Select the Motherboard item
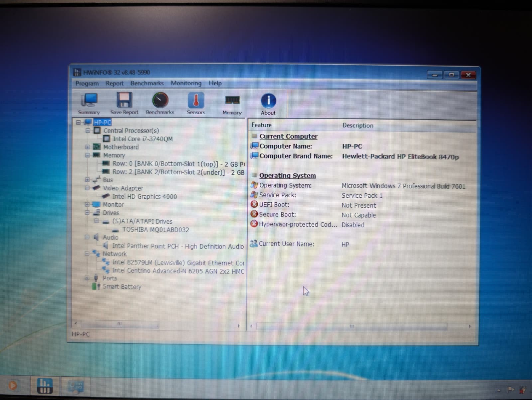This screenshot has height=400, width=532. 121,147
